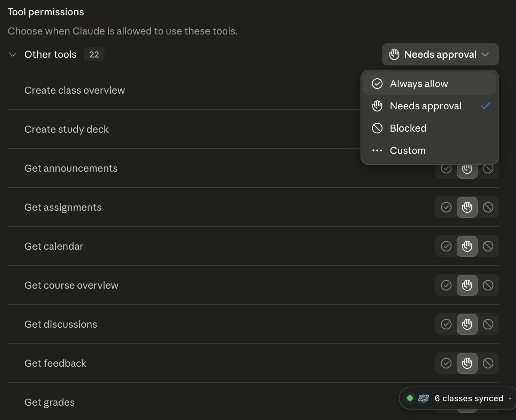Click hand icon for Get discussions
Viewport: 516px width, 420px height.
pyautogui.click(x=467, y=324)
